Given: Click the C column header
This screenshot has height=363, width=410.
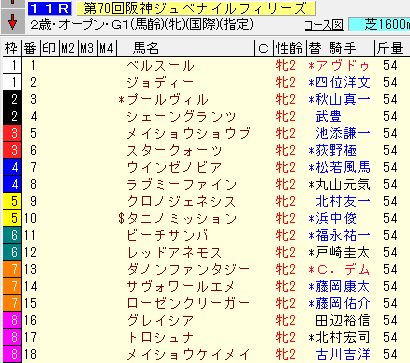Looking at the screenshot, I should coord(263,49).
